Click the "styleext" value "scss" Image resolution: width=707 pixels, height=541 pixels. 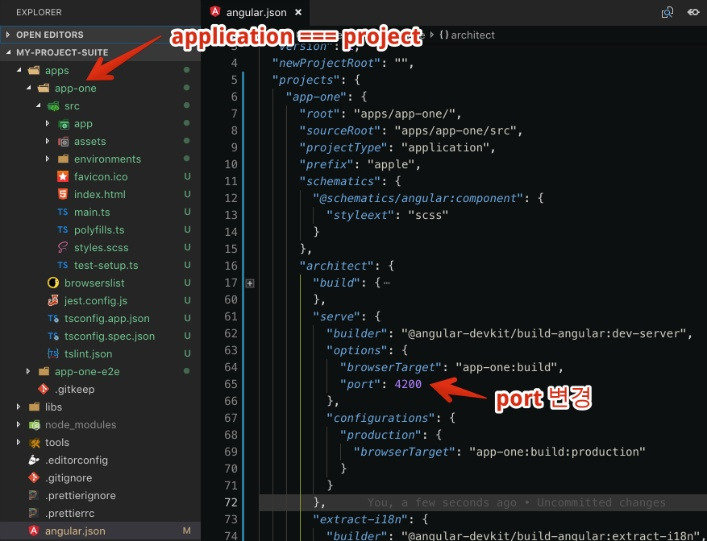click(428, 215)
